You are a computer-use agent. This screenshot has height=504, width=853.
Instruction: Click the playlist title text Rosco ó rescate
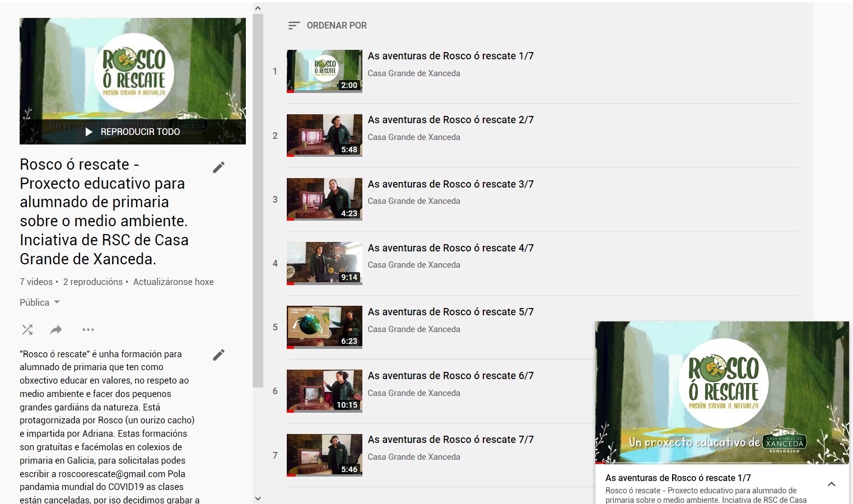(x=104, y=212)
